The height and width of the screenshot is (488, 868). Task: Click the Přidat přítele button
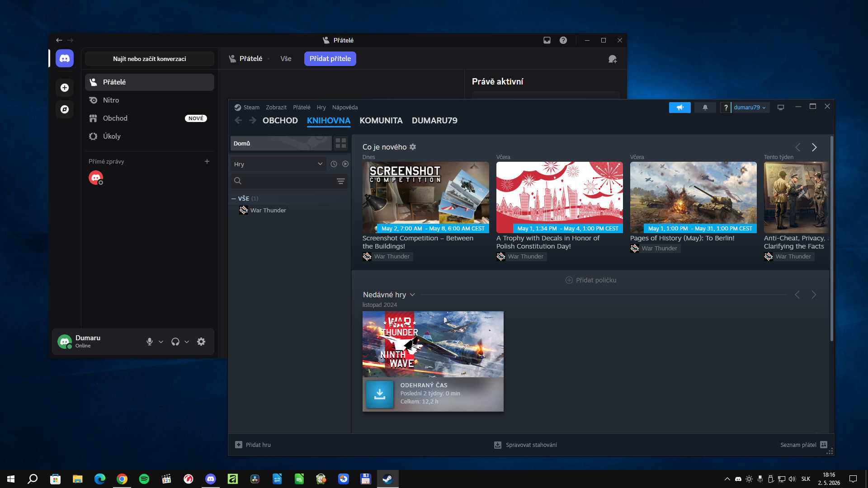[330, 59]
